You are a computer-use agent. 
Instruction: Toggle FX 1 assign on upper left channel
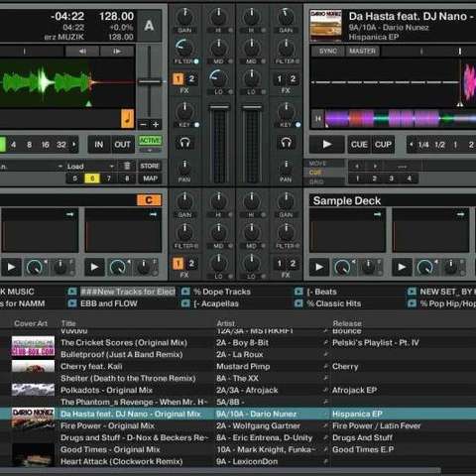pyautogui.click(x=178, y=79)
